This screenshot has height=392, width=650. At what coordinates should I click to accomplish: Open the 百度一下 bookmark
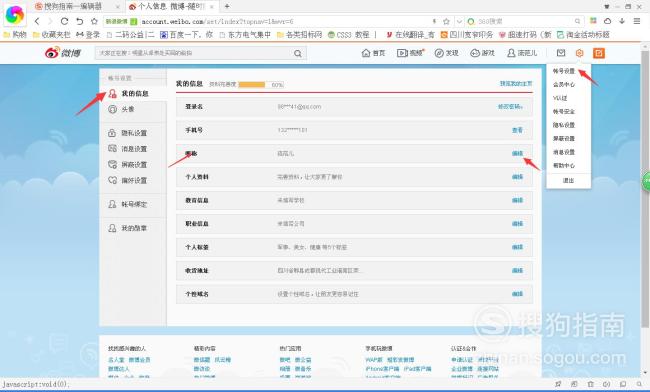pos(187,35)
